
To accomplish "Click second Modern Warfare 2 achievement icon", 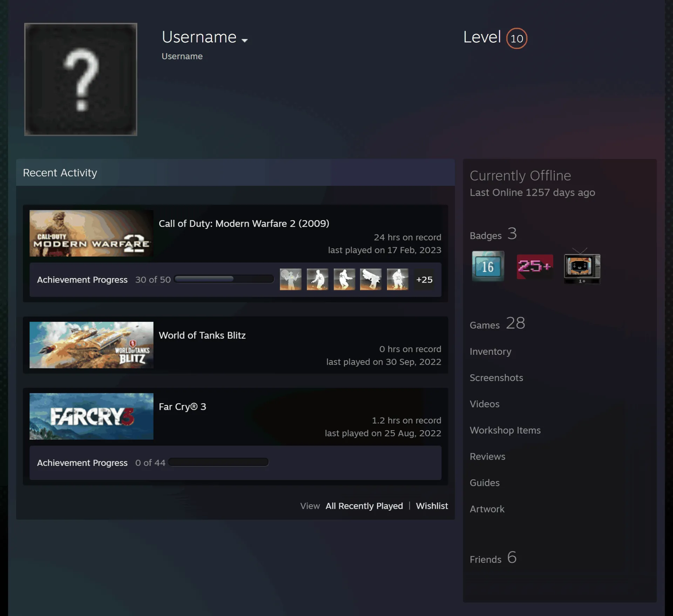I will click(318, 279).
